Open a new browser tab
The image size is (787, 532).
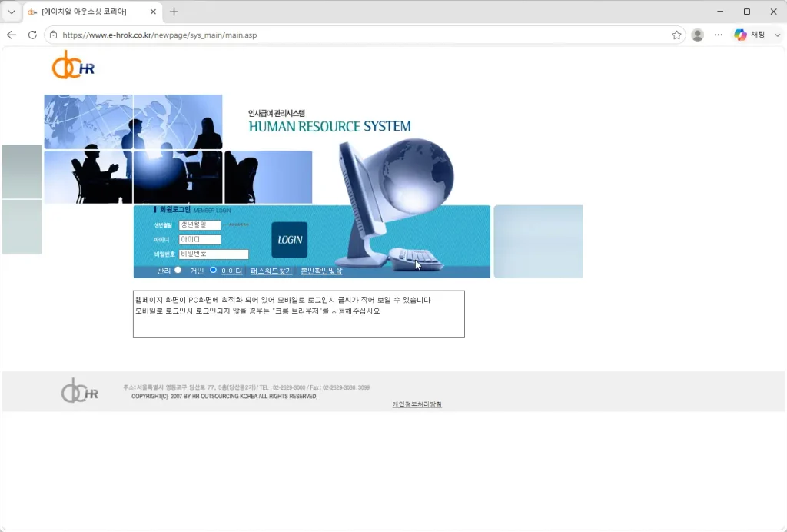(x=174, y=12)
